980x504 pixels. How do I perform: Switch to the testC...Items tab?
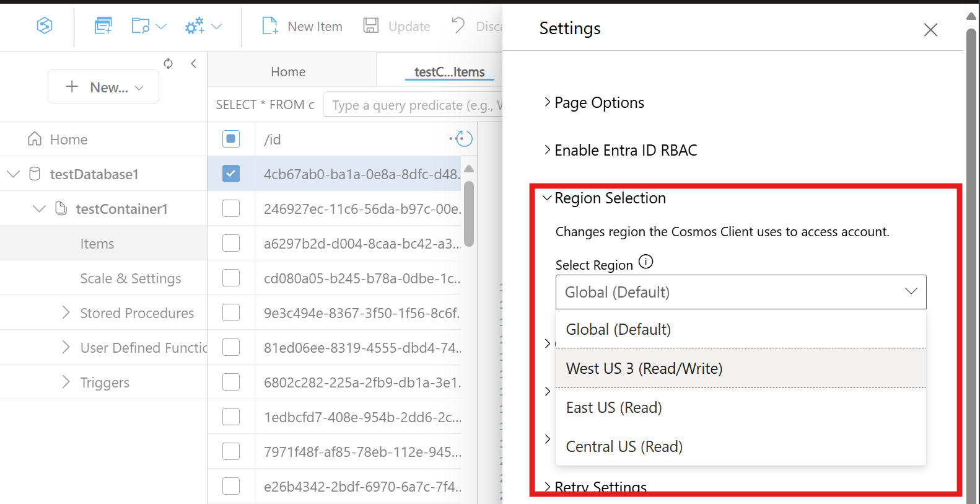pyautogui.click(x=449, y=71)
